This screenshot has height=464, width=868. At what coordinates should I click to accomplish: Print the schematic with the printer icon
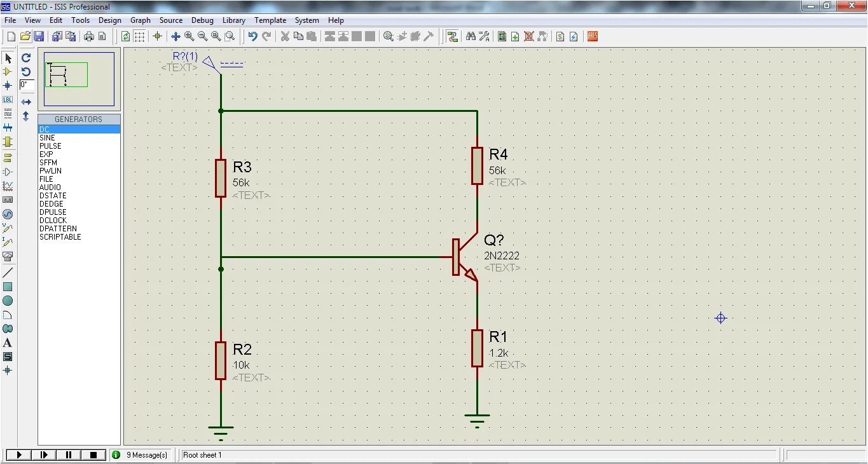(89, 37)
